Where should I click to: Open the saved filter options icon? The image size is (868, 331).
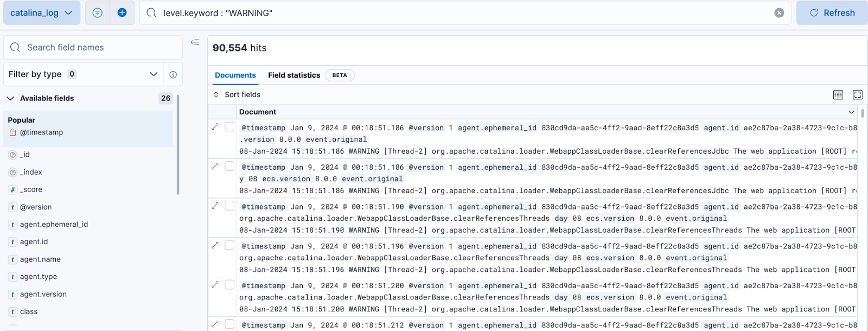(x=98, y=12)
